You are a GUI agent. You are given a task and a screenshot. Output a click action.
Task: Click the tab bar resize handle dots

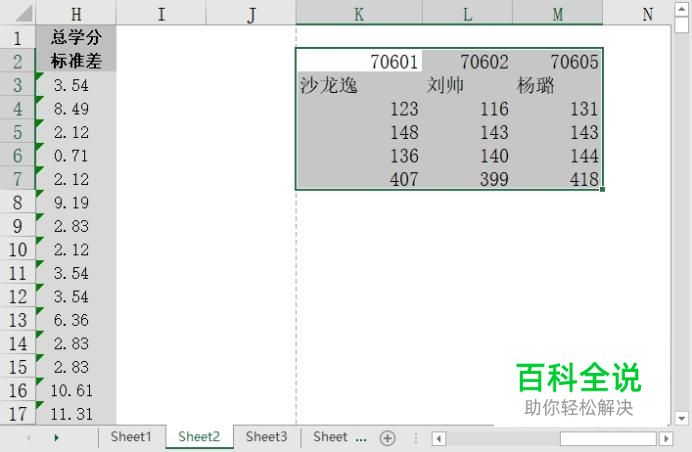click(415, 438)
